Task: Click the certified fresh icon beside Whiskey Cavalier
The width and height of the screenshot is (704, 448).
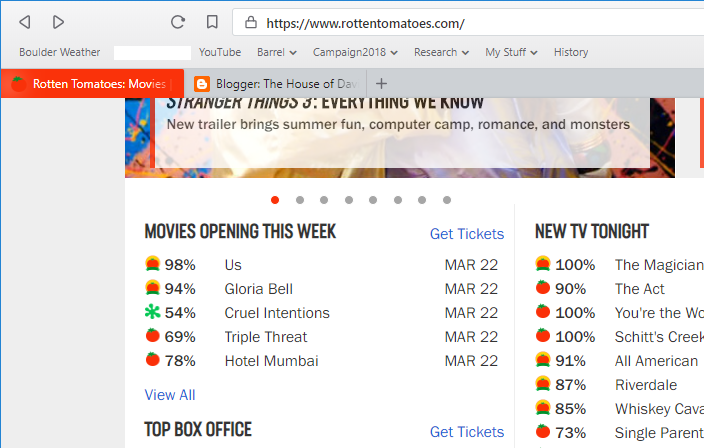Action: [x=543, y=407]
